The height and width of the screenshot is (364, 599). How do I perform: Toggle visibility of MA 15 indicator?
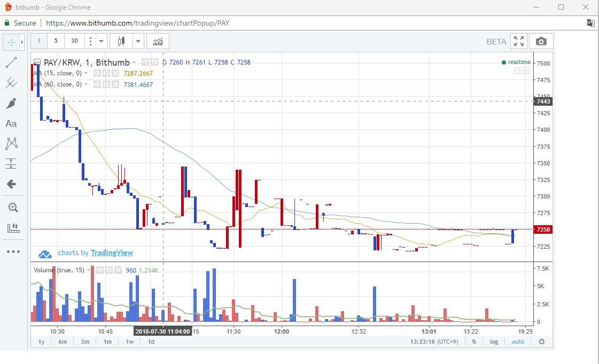click(x=97, y=73)
